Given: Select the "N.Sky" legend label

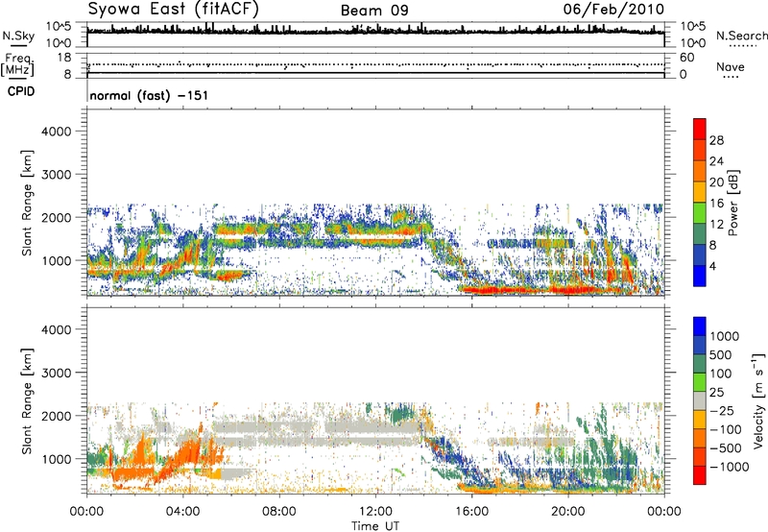Looking at the screenshot, I should click(x=18, y=36).
